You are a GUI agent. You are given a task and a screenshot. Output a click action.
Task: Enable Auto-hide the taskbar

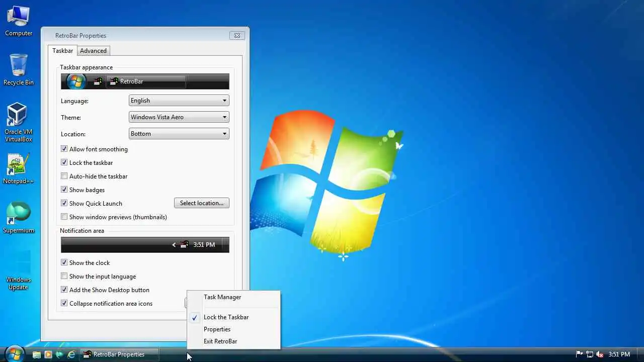pyautogui.click(x=64, y=176)
